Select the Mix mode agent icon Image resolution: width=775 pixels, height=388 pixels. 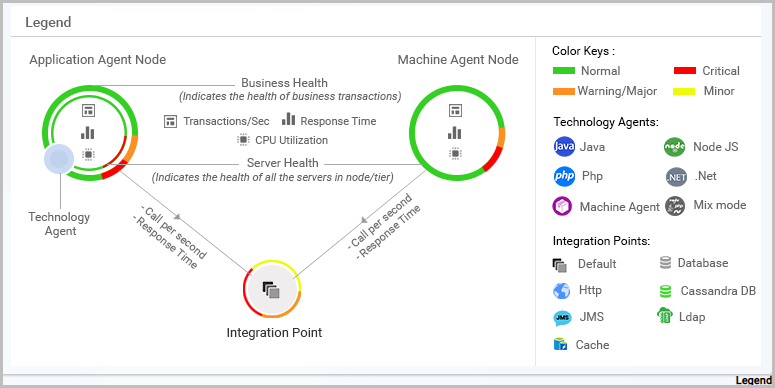(x=675, y=206)
